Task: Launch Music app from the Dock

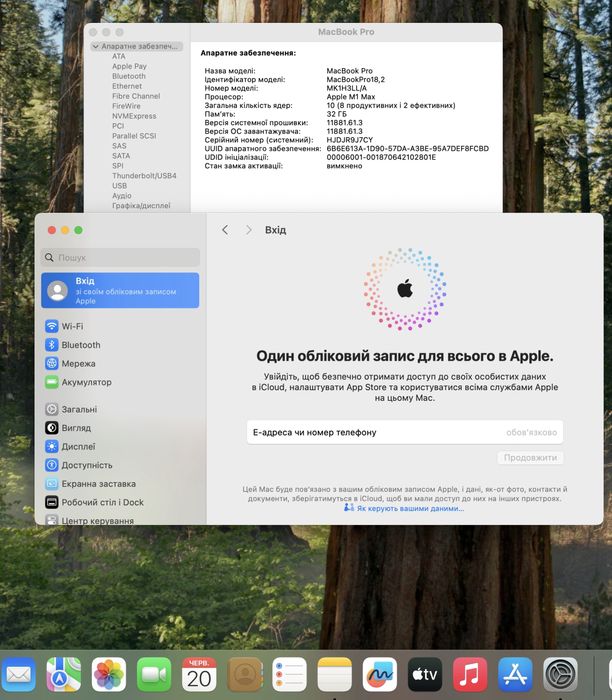Action: (470, 674)
